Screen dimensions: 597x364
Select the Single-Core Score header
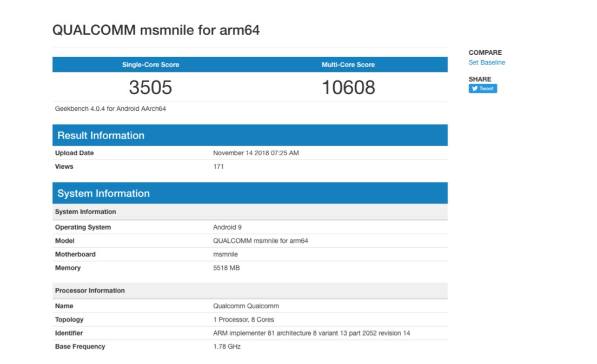point(150,65)
